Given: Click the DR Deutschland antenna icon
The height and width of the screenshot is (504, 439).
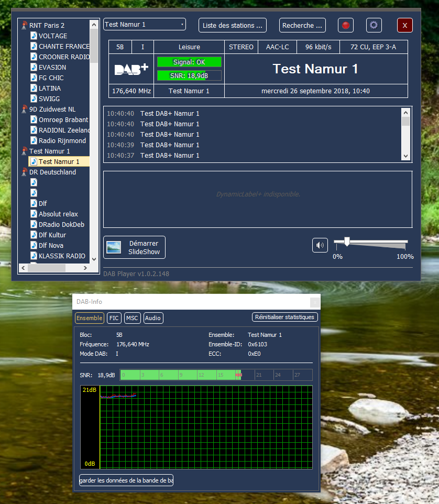Looking at the screenshot, I should (24, 172).
